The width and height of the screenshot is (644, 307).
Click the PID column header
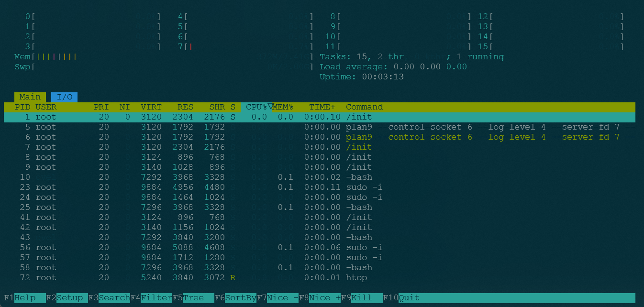pos(22,107)
